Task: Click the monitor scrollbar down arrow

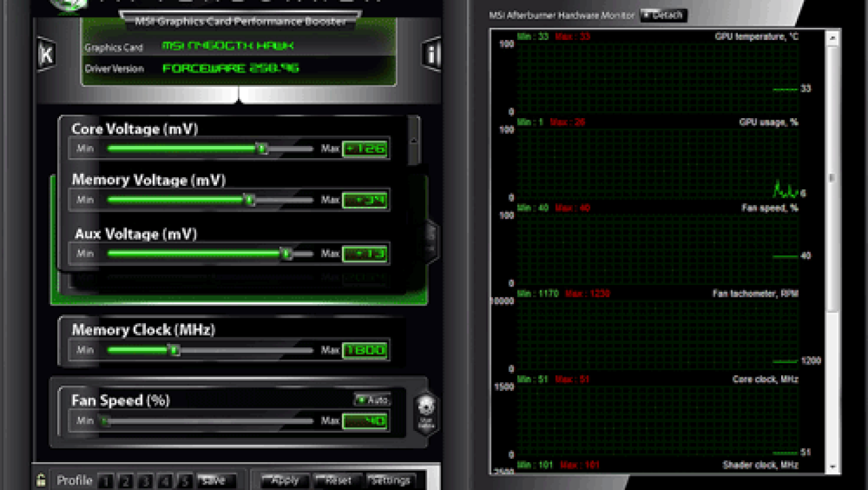Action: [x=832, y=467]
